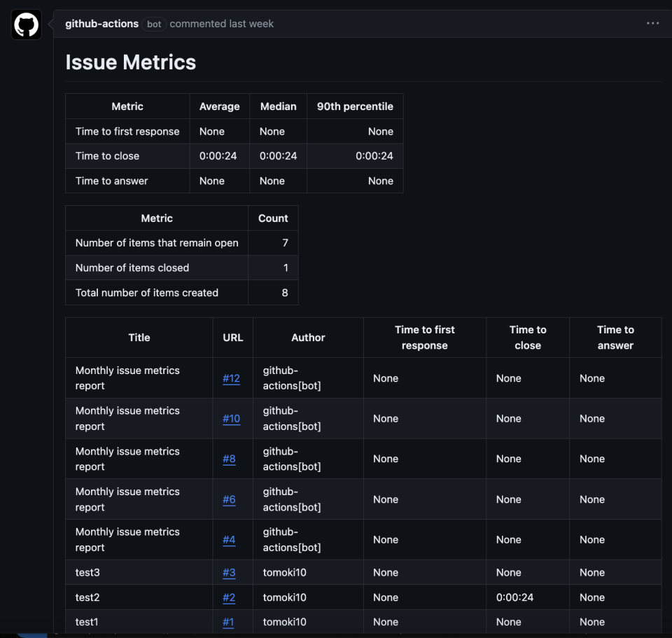
Task: Click the Issue Metrics heading
Action: pyautogui.click(x=130, y=62)
